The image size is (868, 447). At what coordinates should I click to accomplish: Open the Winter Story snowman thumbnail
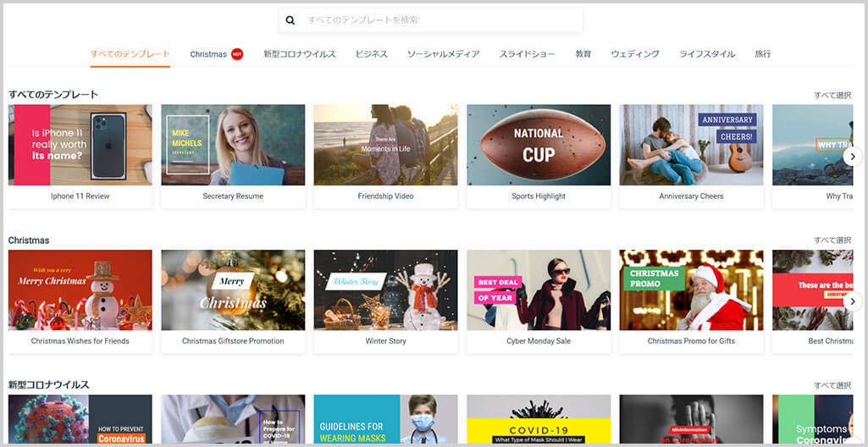click(x=386, y=290)
